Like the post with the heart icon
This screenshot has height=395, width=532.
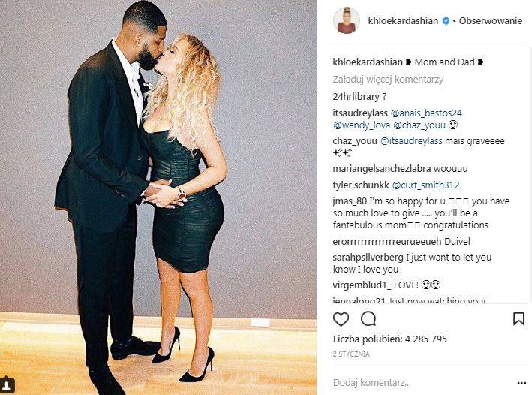pyautogui.click(x=341, y=319)
